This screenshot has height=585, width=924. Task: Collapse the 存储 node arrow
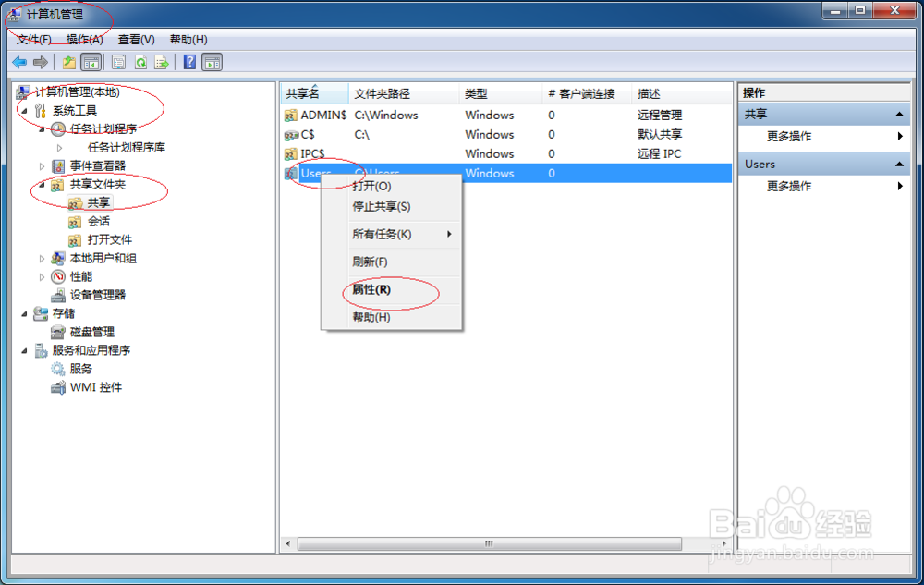click(x=25, y=314)
